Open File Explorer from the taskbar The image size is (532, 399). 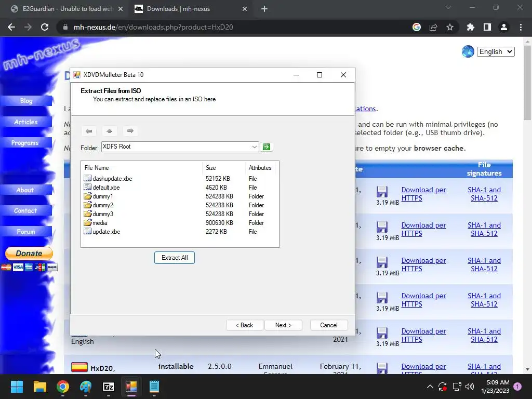click(x=39, y=387)
